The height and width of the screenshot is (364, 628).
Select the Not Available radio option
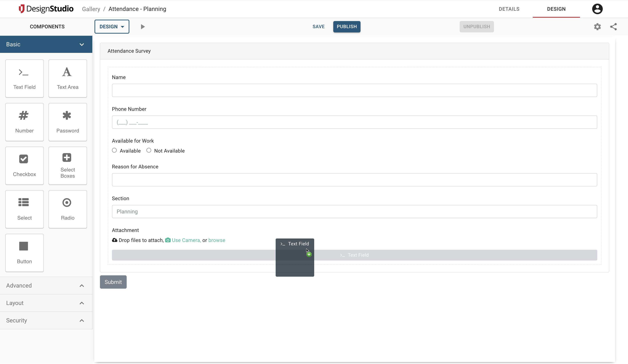(149, 150)
